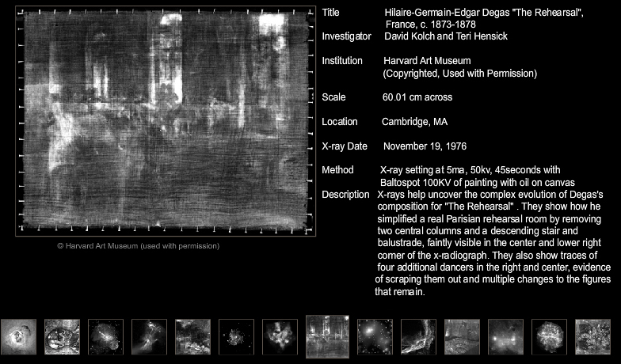Click the "Institution" field label
Screen dimensions: 621x364
pos(342,61)
